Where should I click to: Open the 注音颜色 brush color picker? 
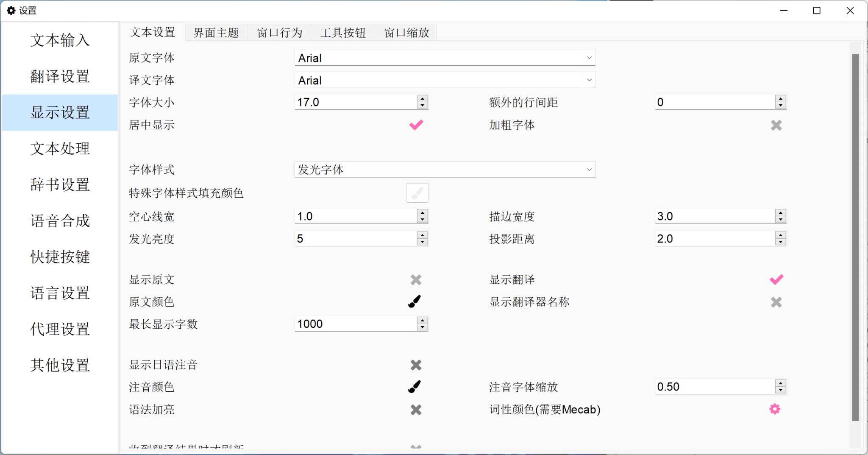tap(414, 386)
